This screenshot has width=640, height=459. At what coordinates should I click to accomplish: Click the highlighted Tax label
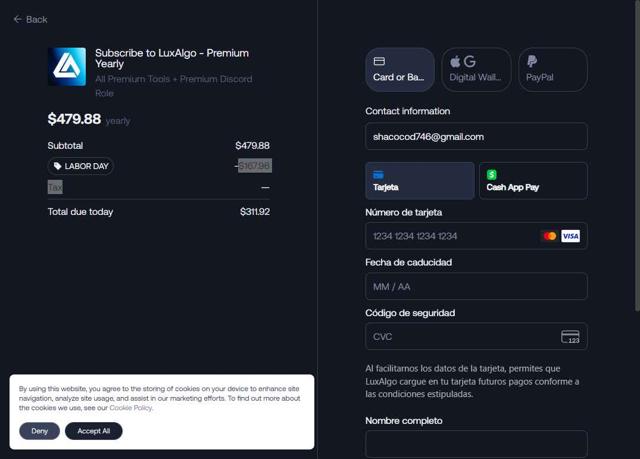[55, 187]
